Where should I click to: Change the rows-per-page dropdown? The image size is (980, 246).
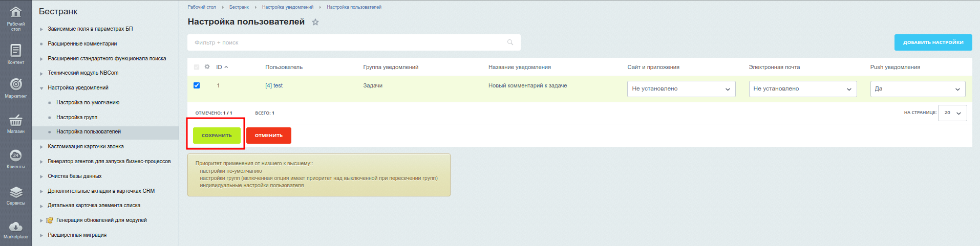[952, 113]
